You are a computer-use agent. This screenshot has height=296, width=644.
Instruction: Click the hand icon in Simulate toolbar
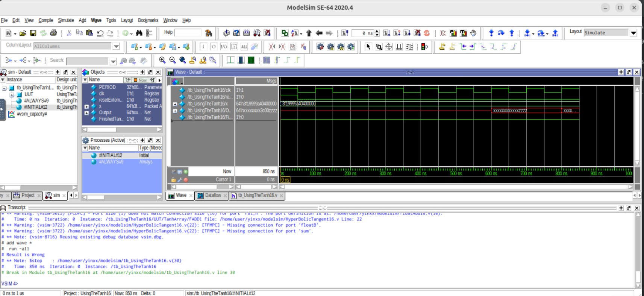pyautogui.click(x=474, y=33)
